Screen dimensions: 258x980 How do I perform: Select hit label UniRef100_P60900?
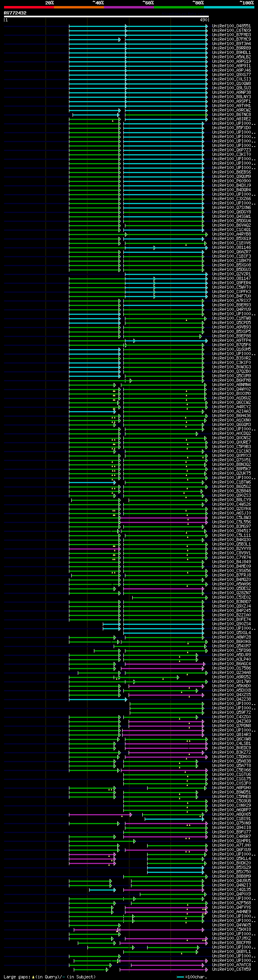coord(231,181)
